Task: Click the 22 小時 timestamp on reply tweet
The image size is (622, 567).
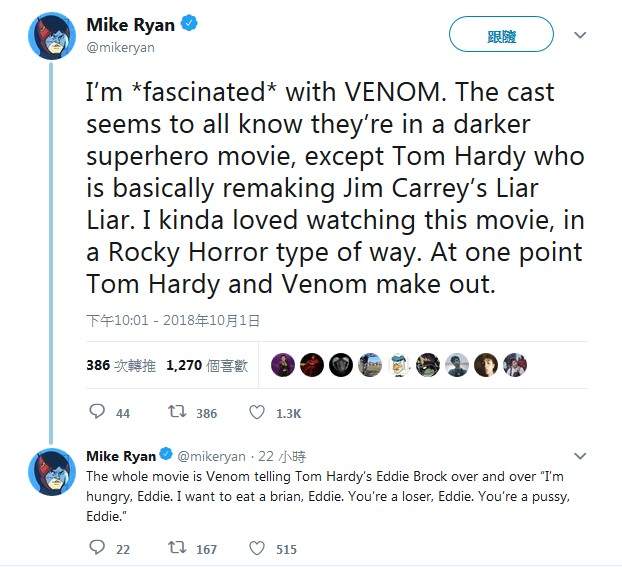Action: tap(286, 457)
